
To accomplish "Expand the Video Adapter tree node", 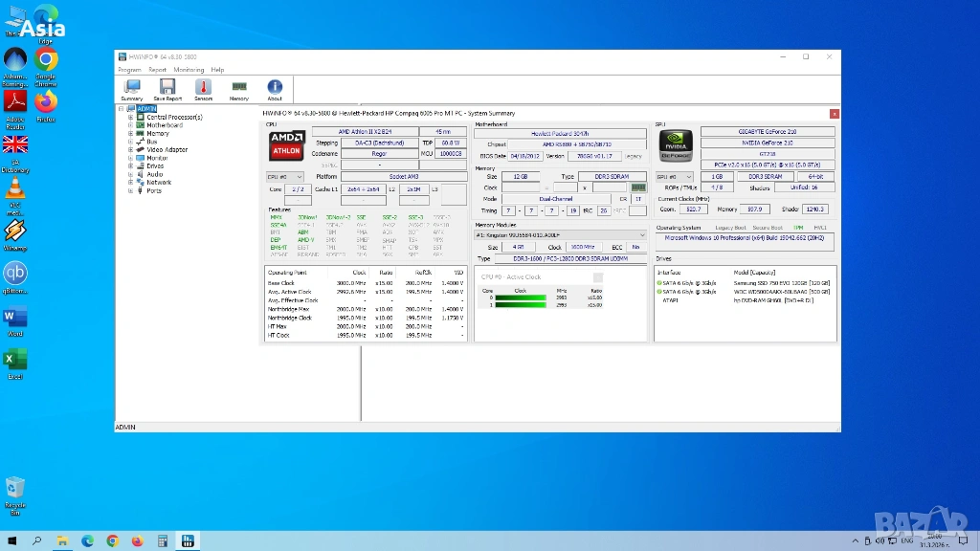I will pos(130,150).
